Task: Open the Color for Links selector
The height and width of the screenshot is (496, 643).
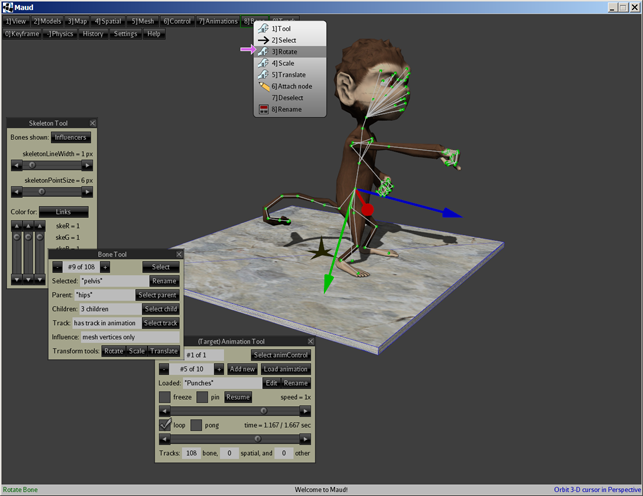Action: 64,212
